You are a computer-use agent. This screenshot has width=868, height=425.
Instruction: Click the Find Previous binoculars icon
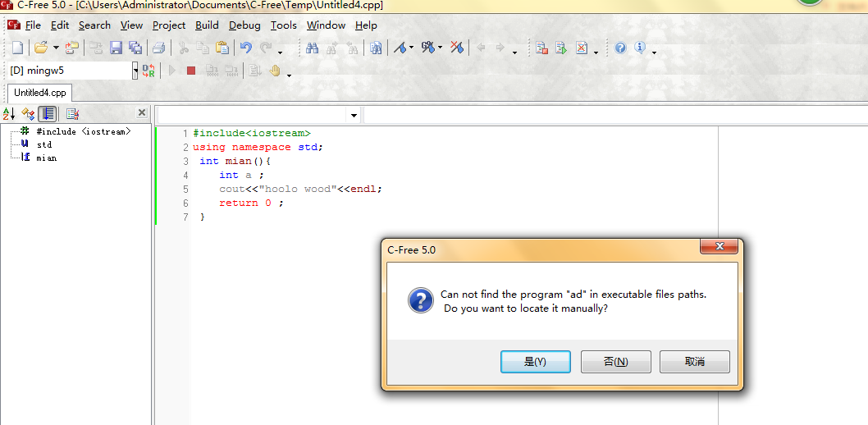tap(352, 48)
